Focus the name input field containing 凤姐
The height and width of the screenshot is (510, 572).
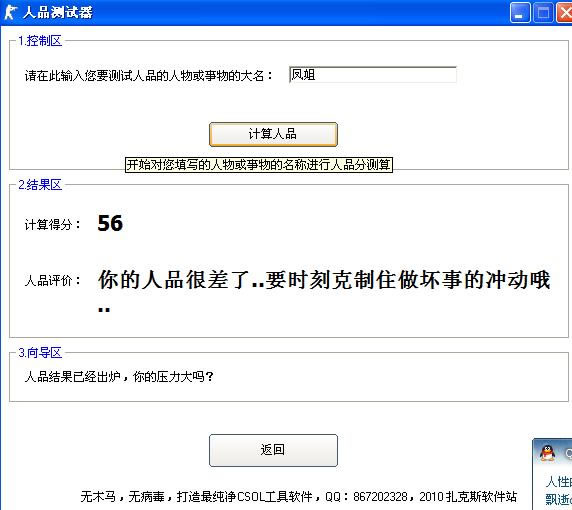tap(372, 75)
